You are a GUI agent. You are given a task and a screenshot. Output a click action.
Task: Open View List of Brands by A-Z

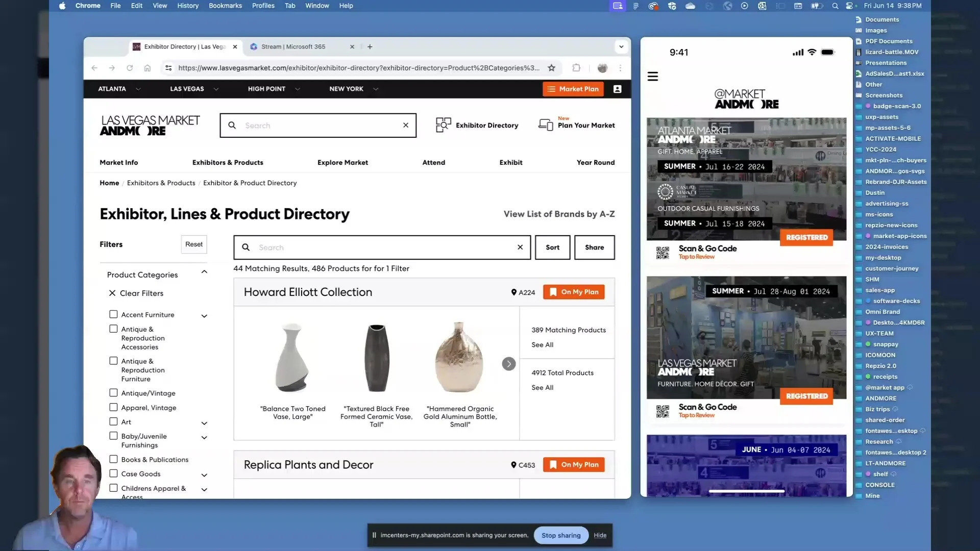pos(559,214)
